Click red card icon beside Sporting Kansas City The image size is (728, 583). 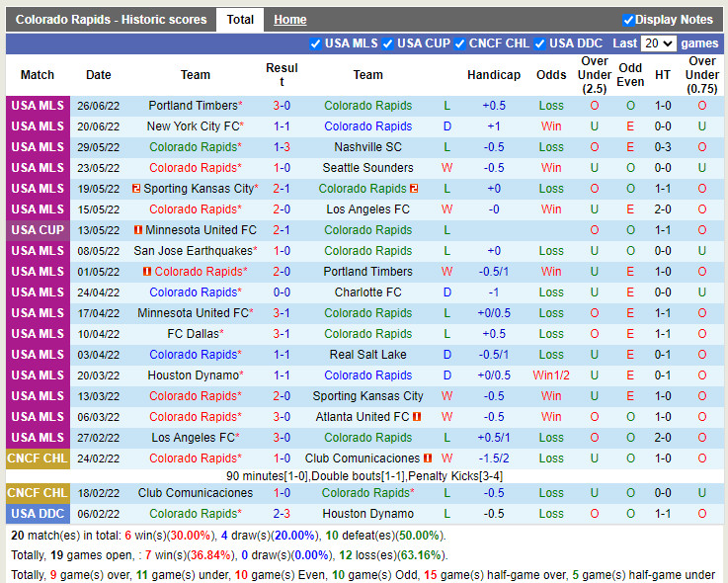[x=137, y=189]
